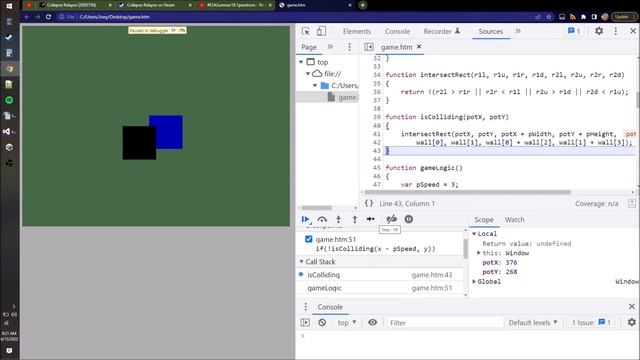
Task: Select the Sources panel tab
Action: [x=491, y=31]
